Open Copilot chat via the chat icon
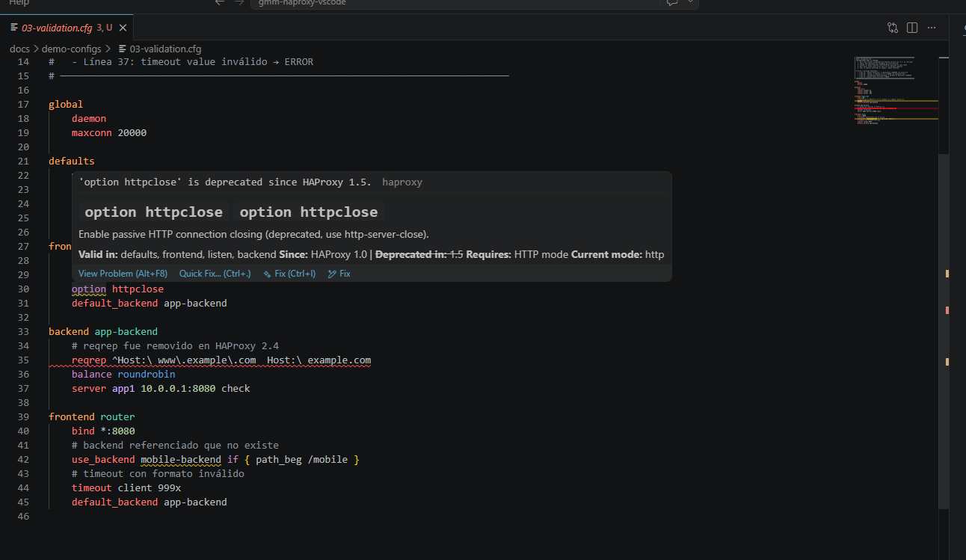 point(671,3)
